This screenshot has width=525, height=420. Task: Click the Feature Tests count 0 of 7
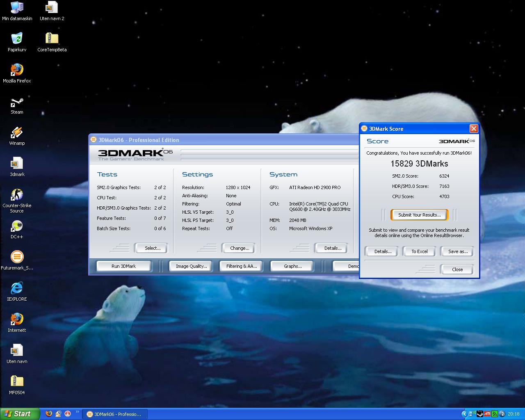click(160, 218)
